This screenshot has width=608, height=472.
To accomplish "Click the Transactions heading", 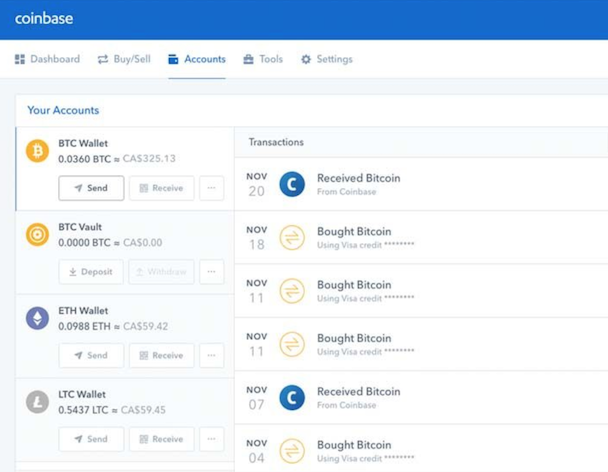I will [276, 142].
